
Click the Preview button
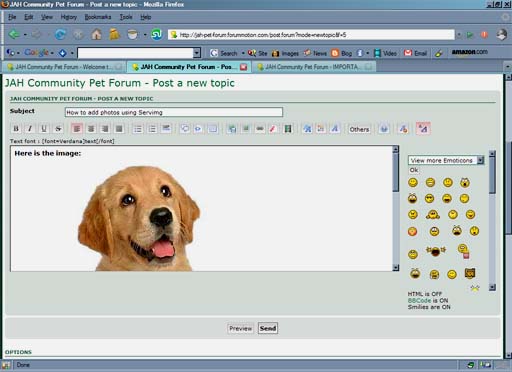tap(240, 329)
